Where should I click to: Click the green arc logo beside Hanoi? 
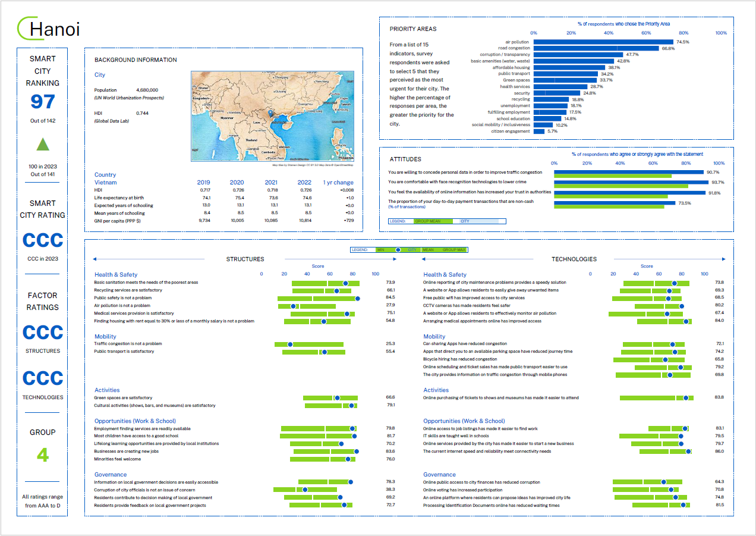(x=24, y=29)
